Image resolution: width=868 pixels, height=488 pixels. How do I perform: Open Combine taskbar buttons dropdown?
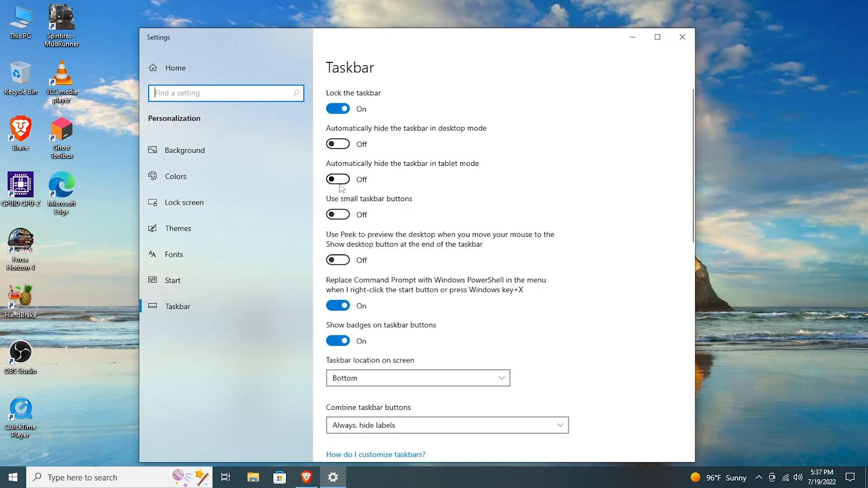447,425
